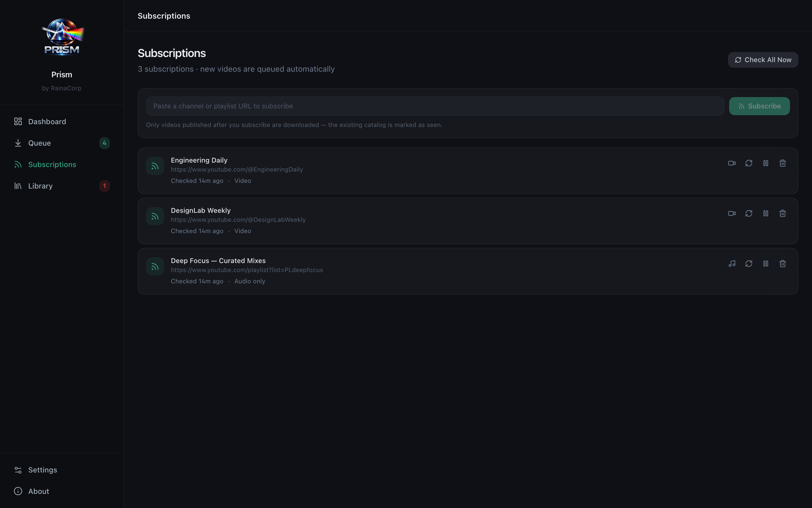This screenshot has width=812, height=508.
Task: Click the Subscriptions RSS icon in sidebar
Action: [18, 165]
